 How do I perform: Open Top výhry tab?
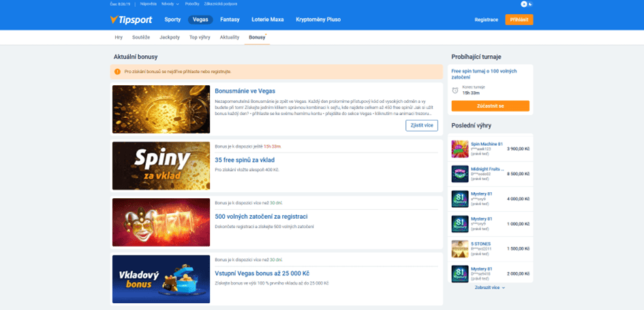tap(200, 37)
